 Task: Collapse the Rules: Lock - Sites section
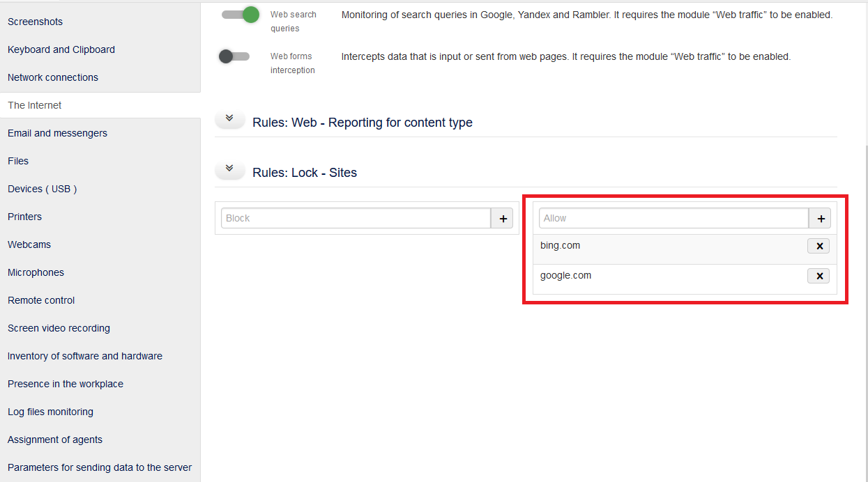pyautogui.click(x=229, y=169)
